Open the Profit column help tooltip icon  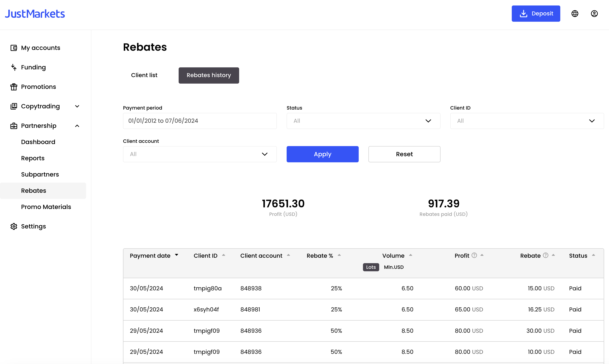click(474, 255)
